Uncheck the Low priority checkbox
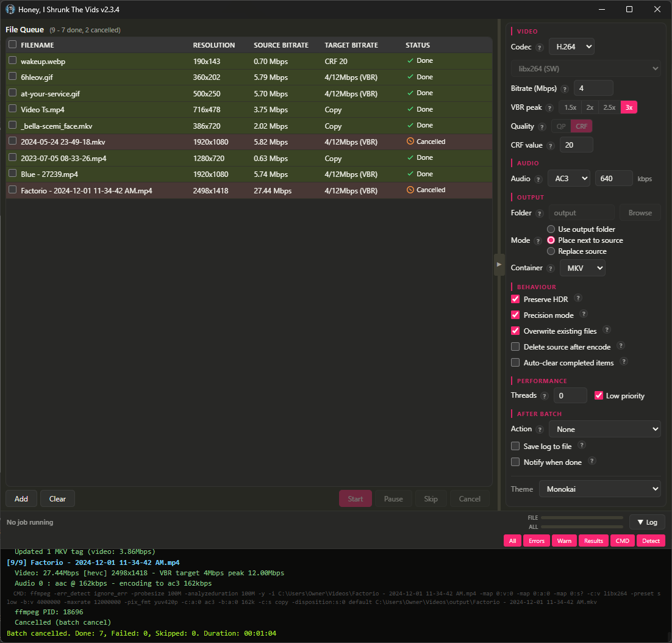Viewport: 672px width, 643px height. coord(599,395)
